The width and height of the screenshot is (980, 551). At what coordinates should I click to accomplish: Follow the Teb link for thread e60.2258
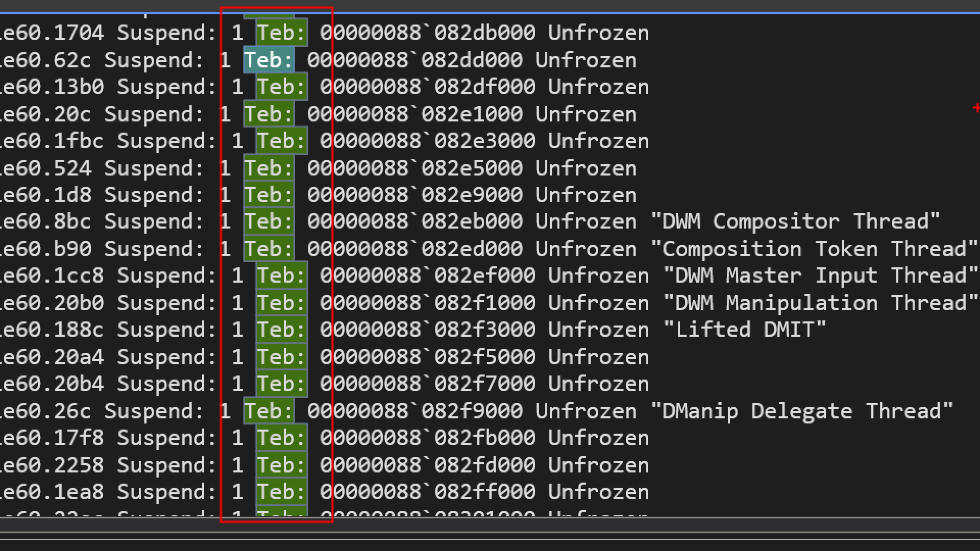281,466
